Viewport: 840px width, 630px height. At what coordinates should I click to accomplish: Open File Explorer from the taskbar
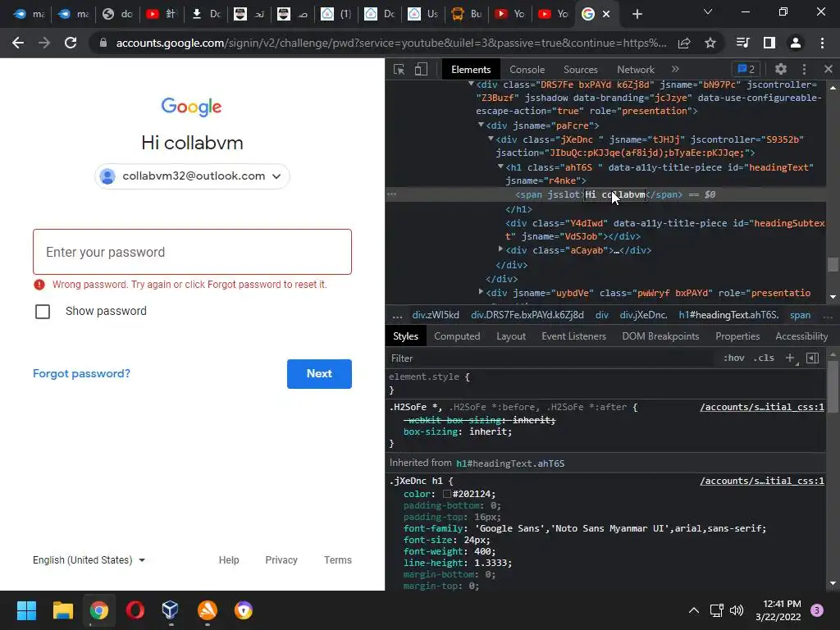[62, 610]
